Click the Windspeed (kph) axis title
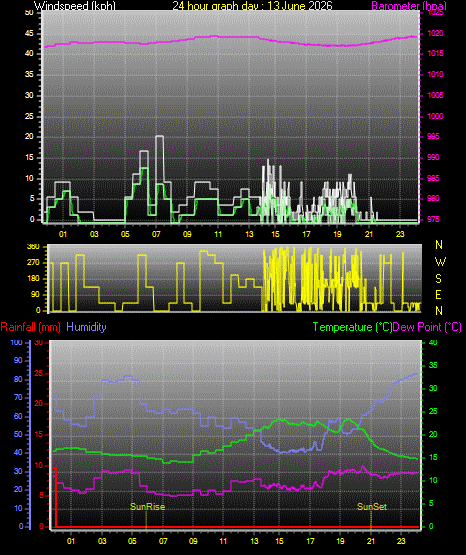Viewport: 466px width, 555px height. [75, 6]
